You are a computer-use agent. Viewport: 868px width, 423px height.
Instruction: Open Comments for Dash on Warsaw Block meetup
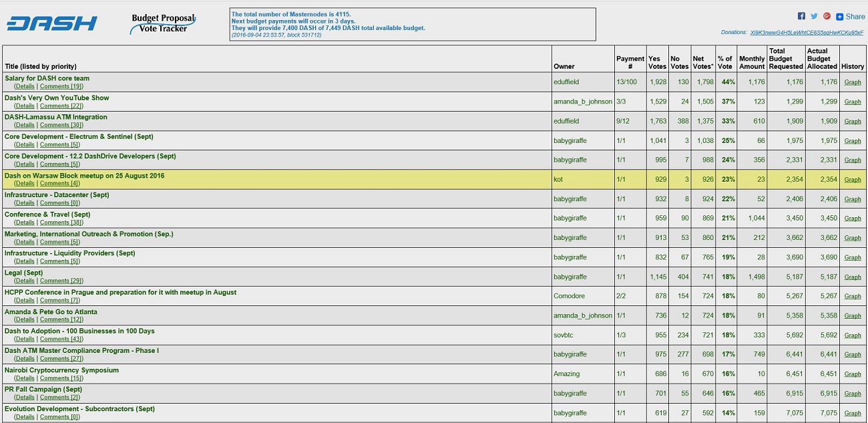pos(60,183)
